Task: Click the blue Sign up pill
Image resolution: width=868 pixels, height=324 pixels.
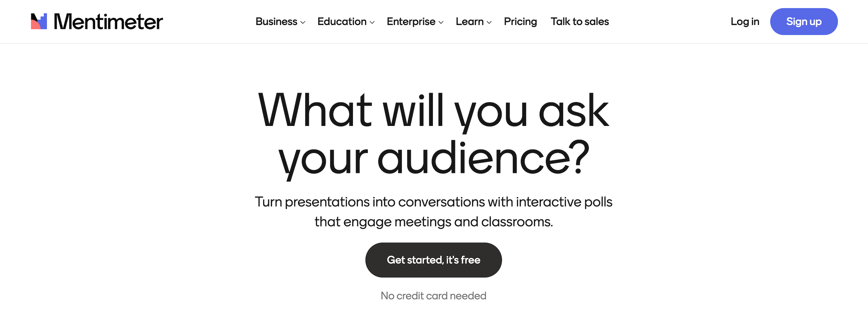Action: pyautogui.click(x=804, y=22)
